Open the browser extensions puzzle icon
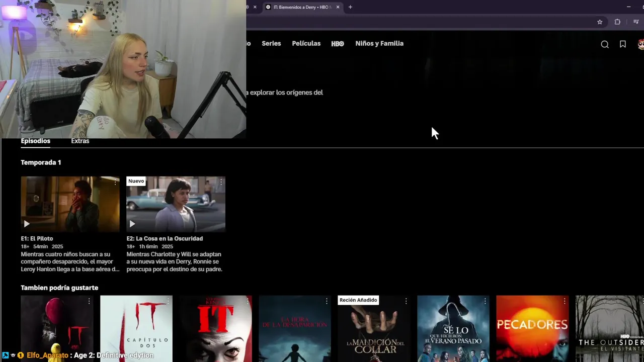The image size is (644, 362). pos(617,22)
